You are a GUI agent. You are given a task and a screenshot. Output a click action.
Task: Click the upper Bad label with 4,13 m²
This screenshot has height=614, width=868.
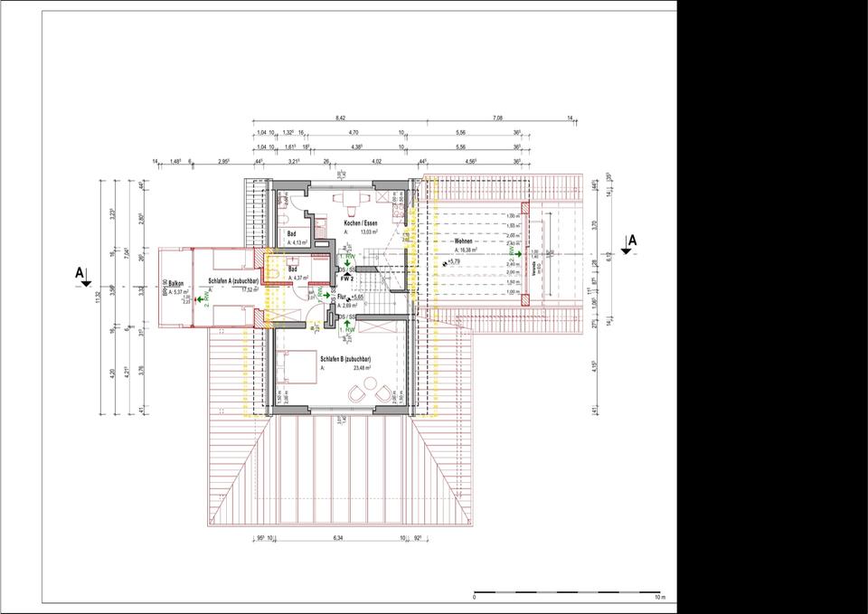(292, 234)
